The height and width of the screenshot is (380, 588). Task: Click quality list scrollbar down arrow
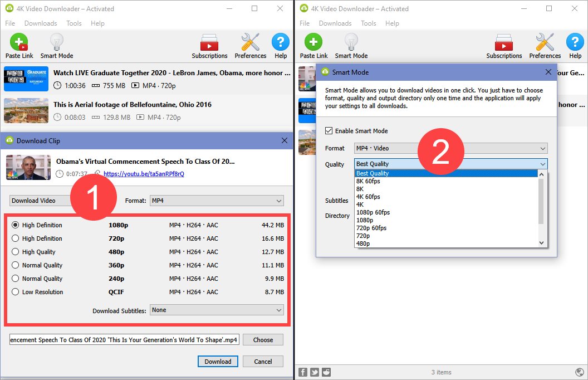541,243
